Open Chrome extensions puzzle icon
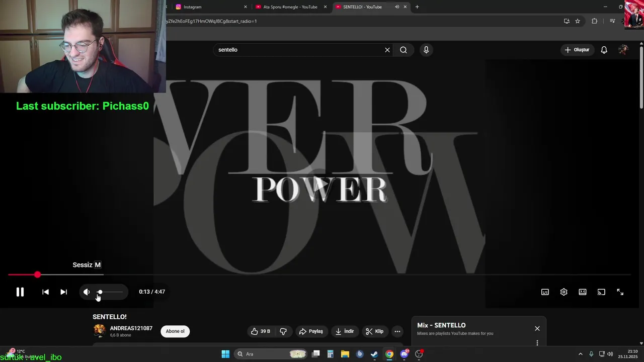 594,21
